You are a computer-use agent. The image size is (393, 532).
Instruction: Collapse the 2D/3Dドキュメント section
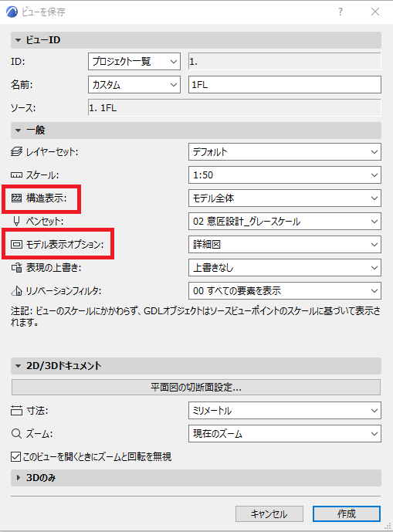(x=19, y=366)
